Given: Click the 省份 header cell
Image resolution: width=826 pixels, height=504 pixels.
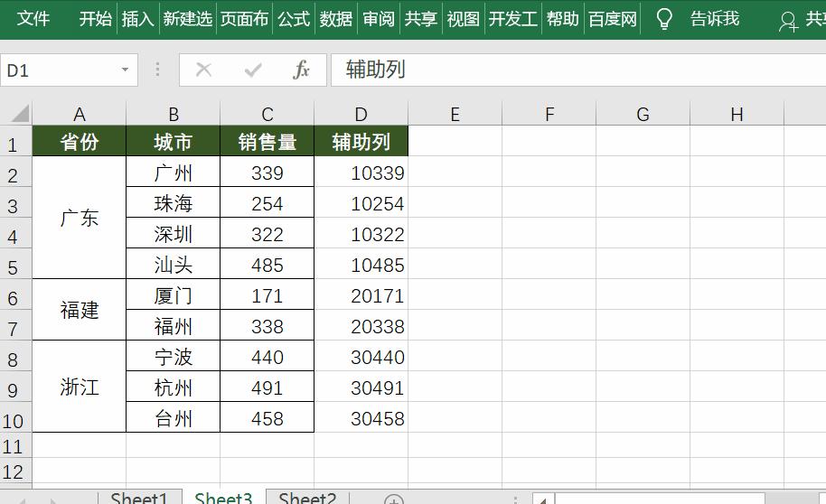Looking at the screenshot, I should coord(79,141).
